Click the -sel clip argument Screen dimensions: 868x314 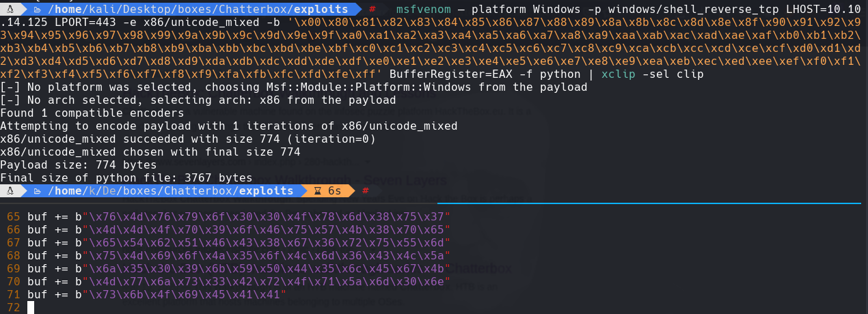click(x=673, y=74)
